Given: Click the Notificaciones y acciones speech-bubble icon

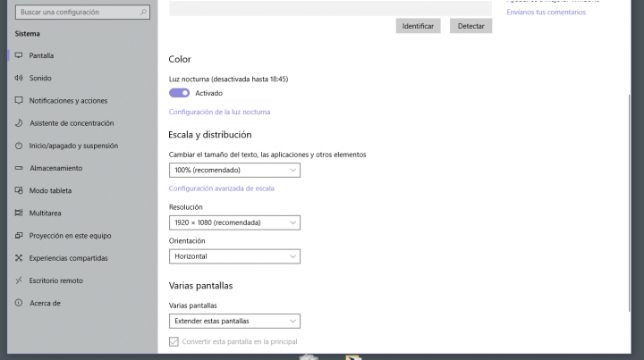Looking at the screenshot, I should 19,100.
